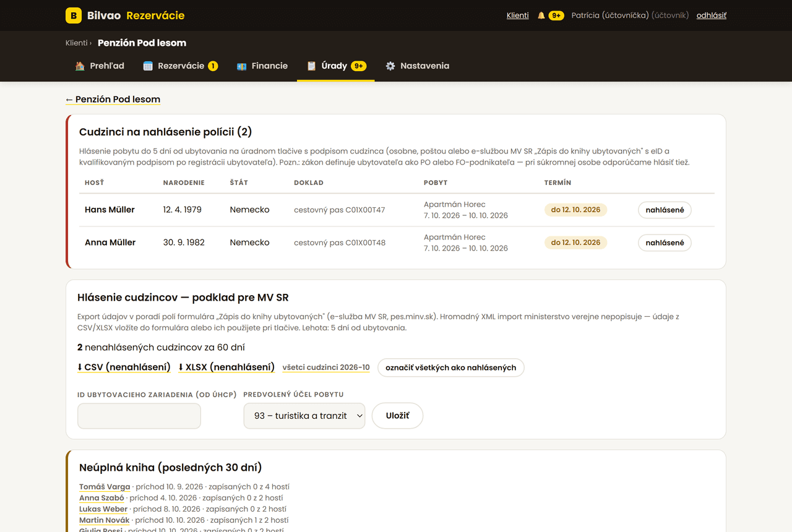Image resolution: width=792 pixels, height=532 pixels.
Task: Save settings with Uložiť button
Action: point(397,416)
